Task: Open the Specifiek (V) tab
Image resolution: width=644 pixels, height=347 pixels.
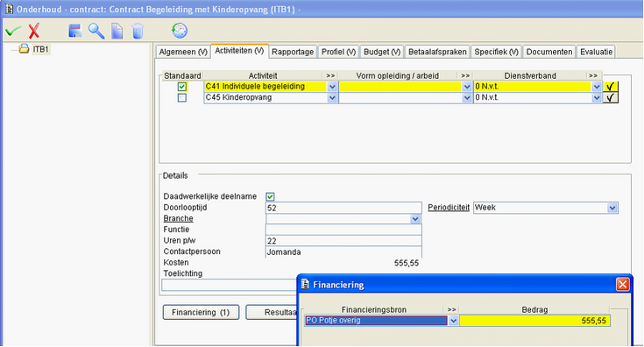Action: pos(496,52)
